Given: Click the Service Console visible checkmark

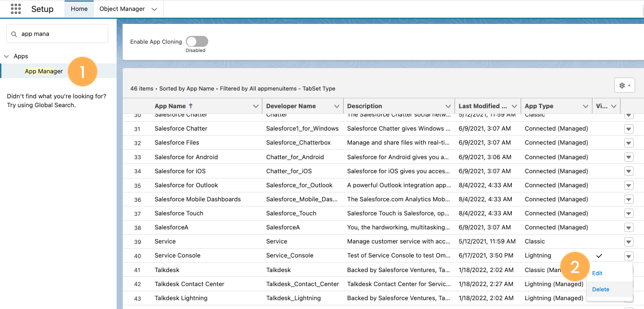Looking at the screenshot, I should click(x=599, y=255).
